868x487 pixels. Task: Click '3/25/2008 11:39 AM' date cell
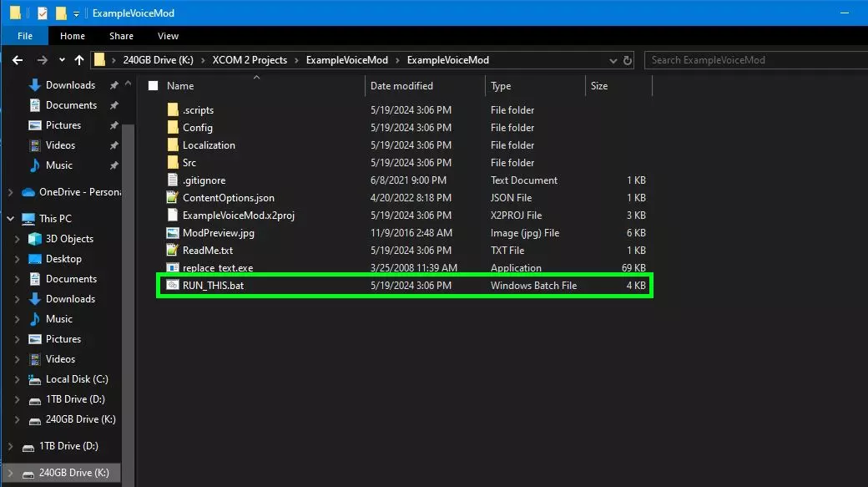pyautogui.click(x=414, y=267)
